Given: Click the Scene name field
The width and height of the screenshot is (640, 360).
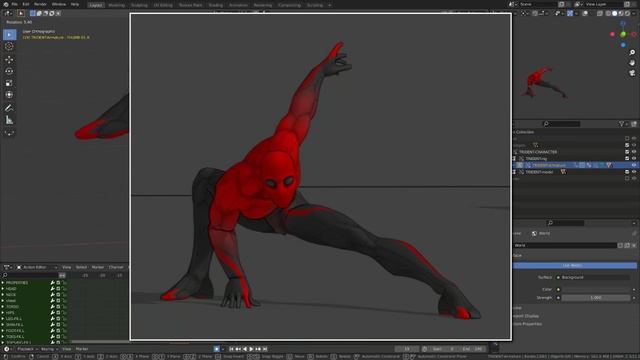Looking at the screenshot, I should [x=538, y=4].
